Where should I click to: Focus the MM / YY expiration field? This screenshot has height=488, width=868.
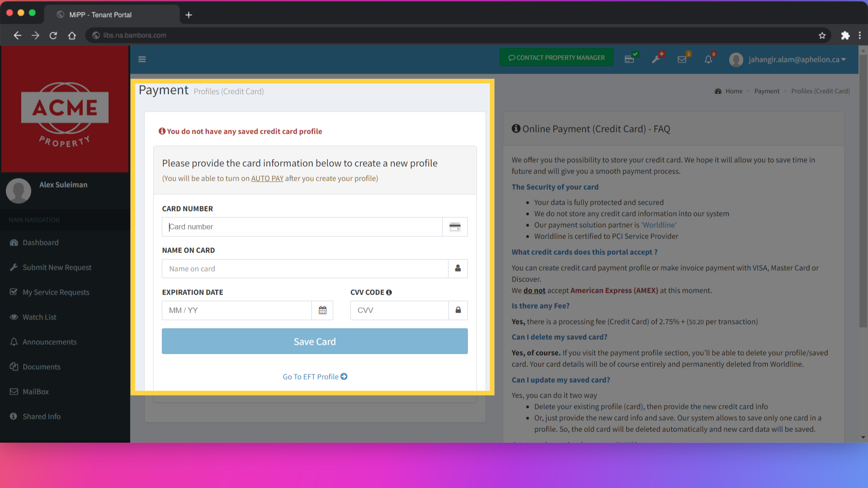[x=237, y=310]
